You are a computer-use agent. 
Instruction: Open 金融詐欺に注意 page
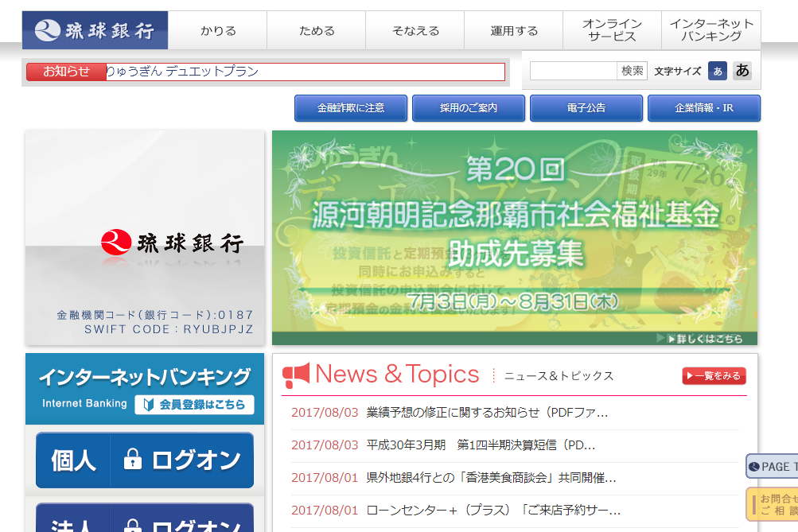[351, 108]
